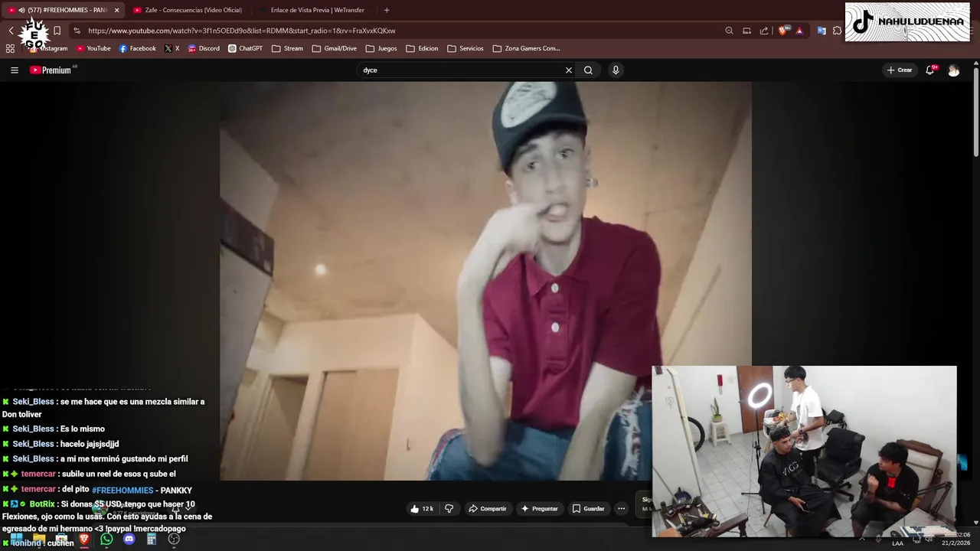Image resolution: width=980 pixels, height=551 pixels.
Task: Expand the Servicios bookmarks folder
Action: point(465,48)
